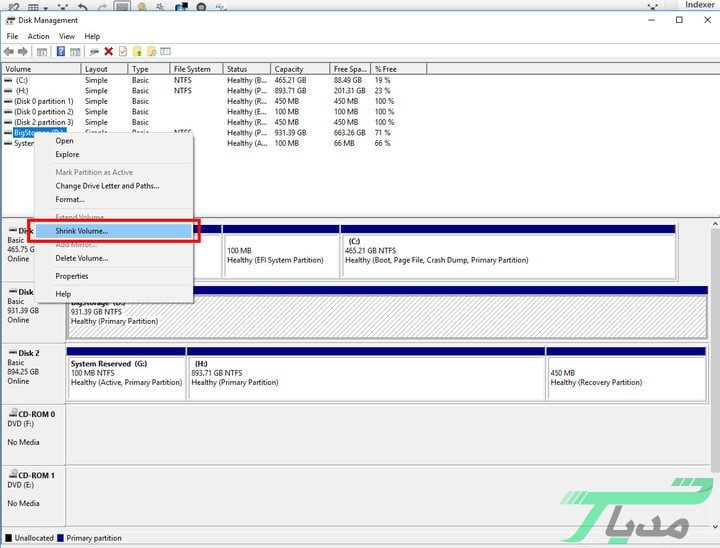Sort by the File System column header
Screen dimensions: 720x548
tap(192, 69)
